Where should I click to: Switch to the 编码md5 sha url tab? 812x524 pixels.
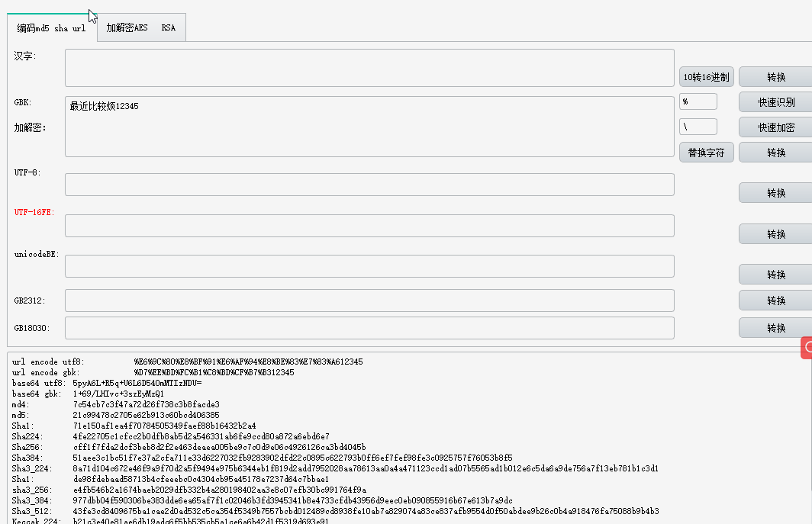(x=52, y=28)
